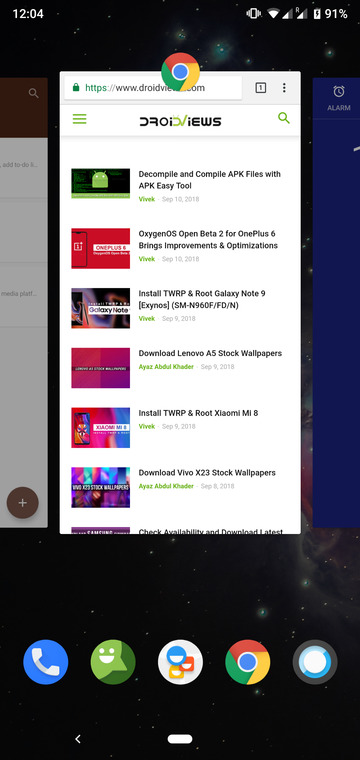Tap the Lenovo A5 wallpapers thumbnail
360x760 pixels.
[100, 368]
